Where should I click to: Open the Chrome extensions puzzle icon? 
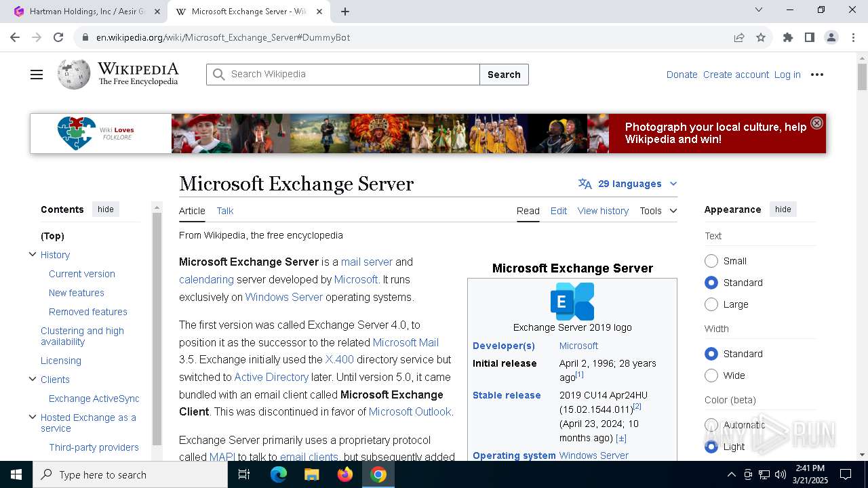tap(788, 37)
